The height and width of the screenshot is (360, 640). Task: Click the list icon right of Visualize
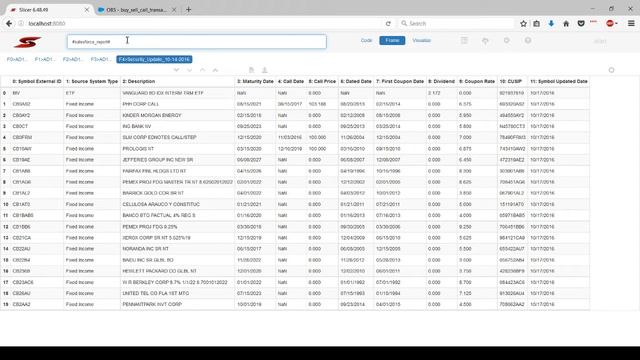coord(464,40)
